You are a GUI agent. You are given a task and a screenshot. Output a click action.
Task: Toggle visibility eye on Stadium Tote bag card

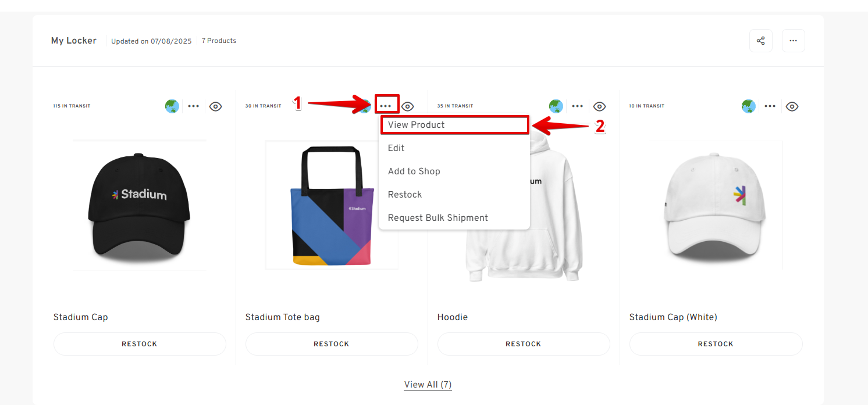[408, 106]
